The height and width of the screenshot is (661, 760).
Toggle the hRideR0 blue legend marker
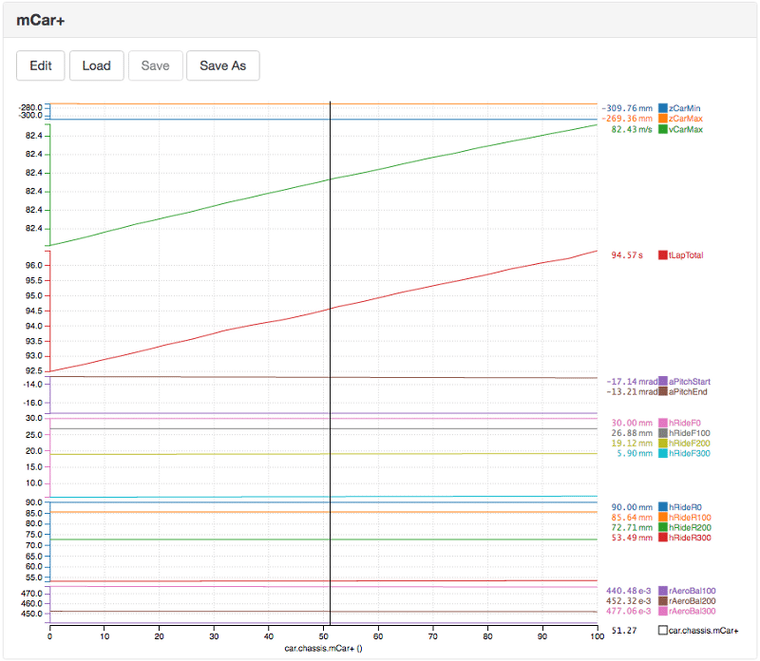[662, 507]
